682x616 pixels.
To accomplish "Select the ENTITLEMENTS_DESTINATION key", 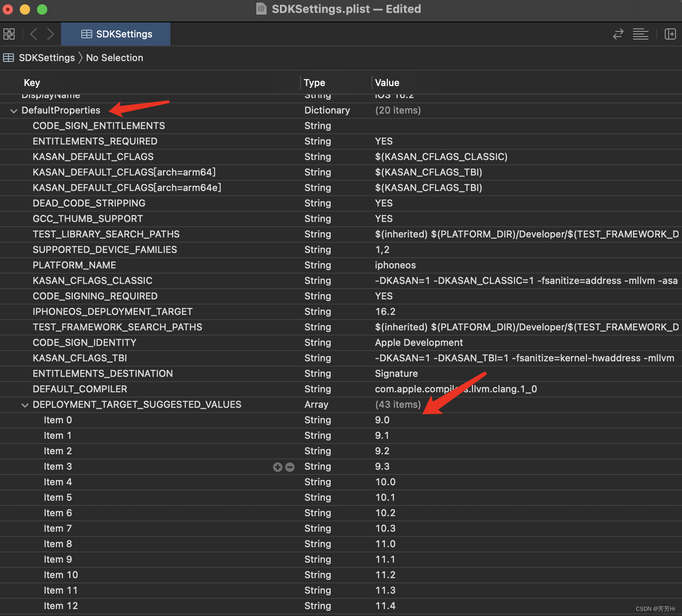I will (103, 373).
